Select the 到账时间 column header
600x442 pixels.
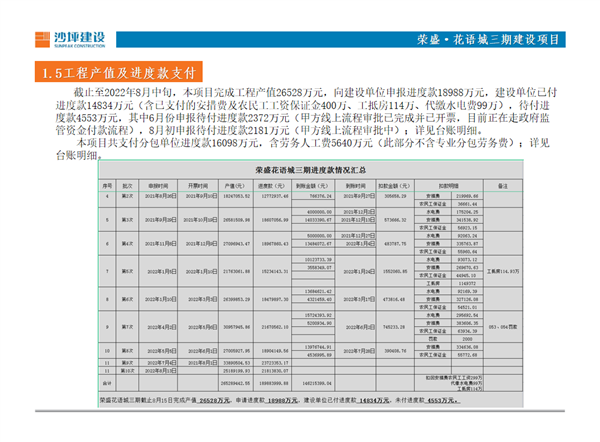[x=355, y=186]
